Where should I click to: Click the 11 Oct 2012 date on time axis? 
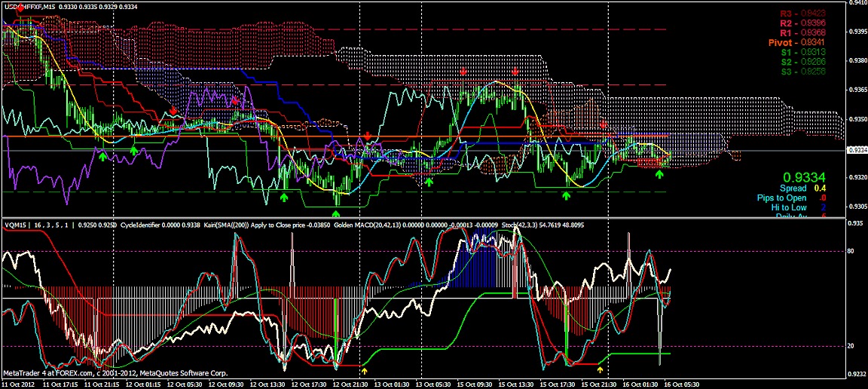coord(17,384)
